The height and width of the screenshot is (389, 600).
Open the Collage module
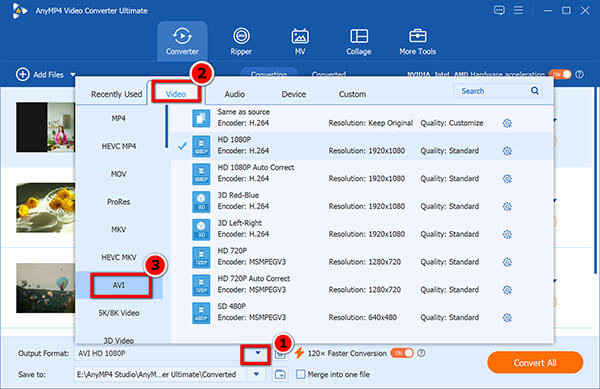click(x=359, y=41)
